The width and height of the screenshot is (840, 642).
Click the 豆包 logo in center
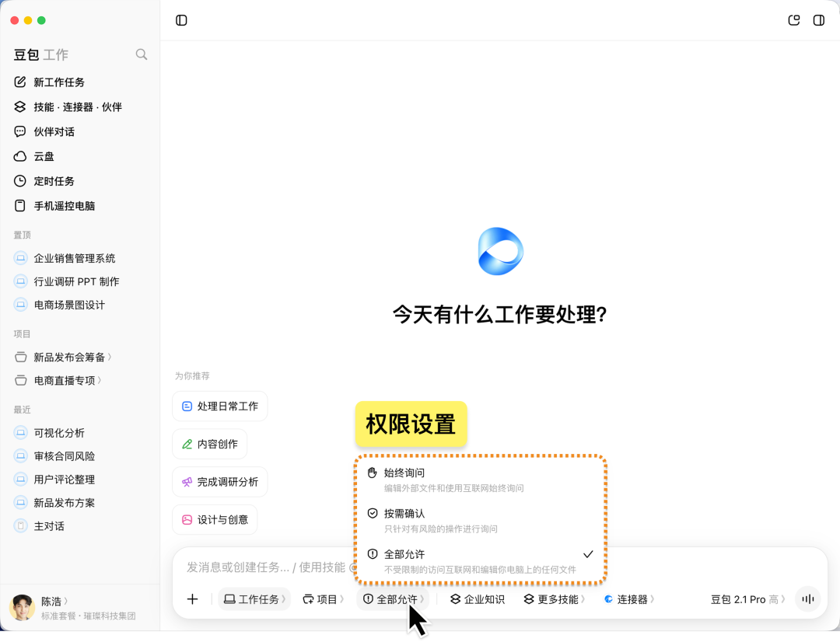500,251
